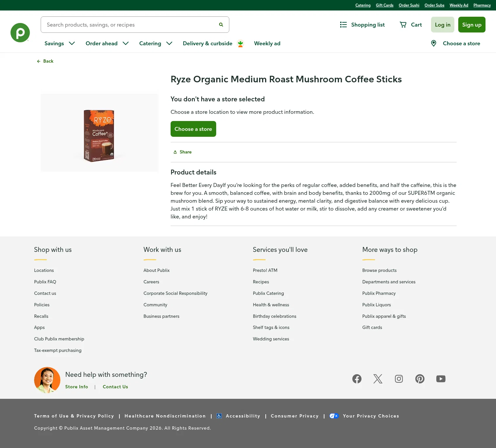
Task: Open Terms of Use & Privacy Policy
Action: coord(74,416)
